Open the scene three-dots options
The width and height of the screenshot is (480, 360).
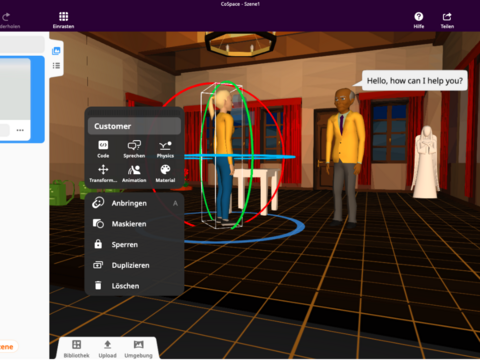point(20,130)
